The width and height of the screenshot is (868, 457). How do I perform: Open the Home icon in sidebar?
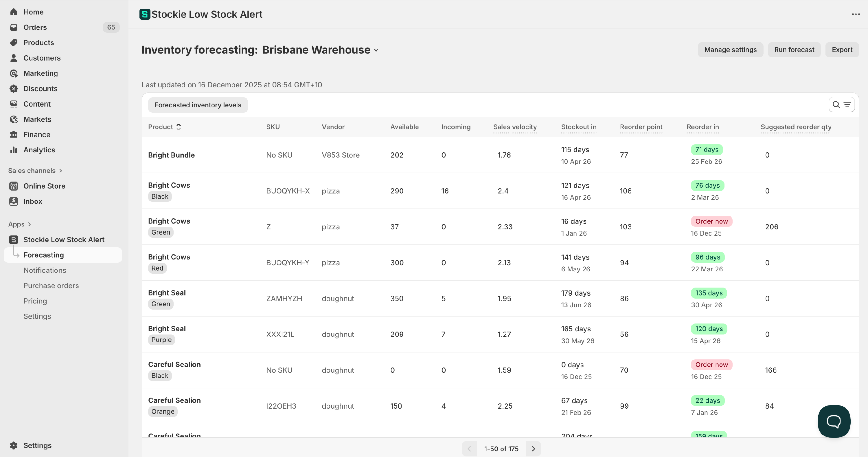pyautogui.click(x=14, y=12)
